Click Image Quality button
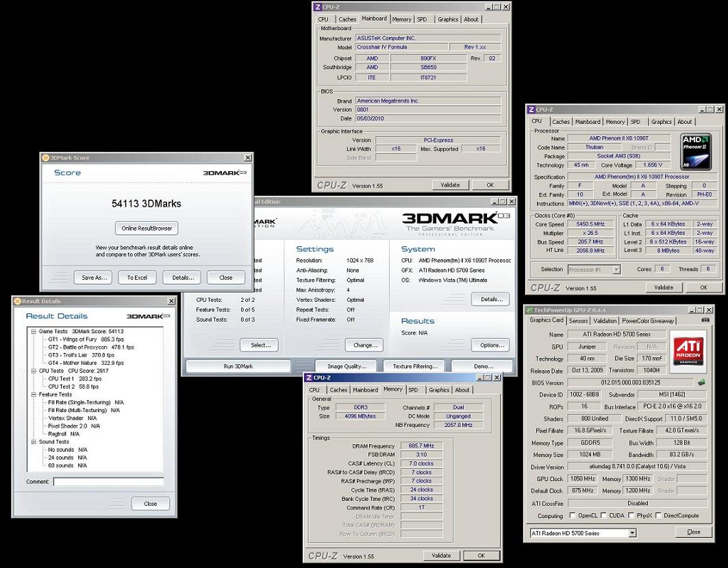The height and width of the screenshot is (568, 728). pyautogui.click(x=347, y=366)
